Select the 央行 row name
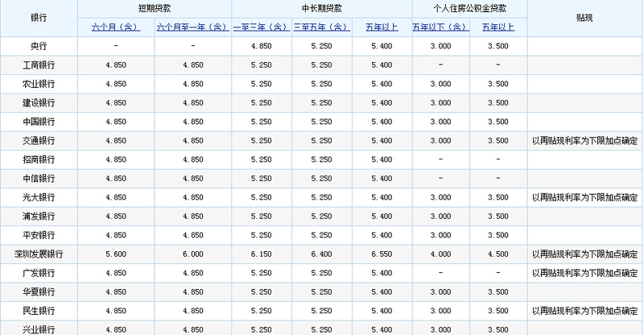The height and width of the screenshot is (335, 644). point(39,46)
